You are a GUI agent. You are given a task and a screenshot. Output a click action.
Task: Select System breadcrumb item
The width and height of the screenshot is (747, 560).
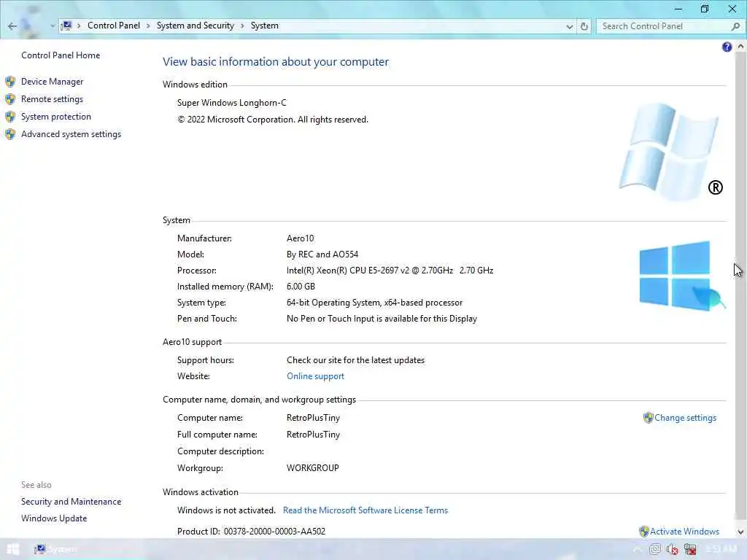tap(264, 26)
